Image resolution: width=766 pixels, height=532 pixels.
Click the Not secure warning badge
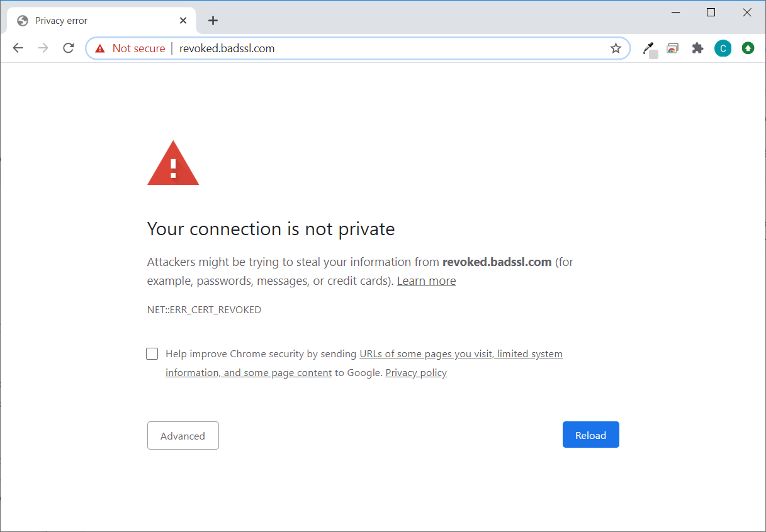[x=129, y=48]
